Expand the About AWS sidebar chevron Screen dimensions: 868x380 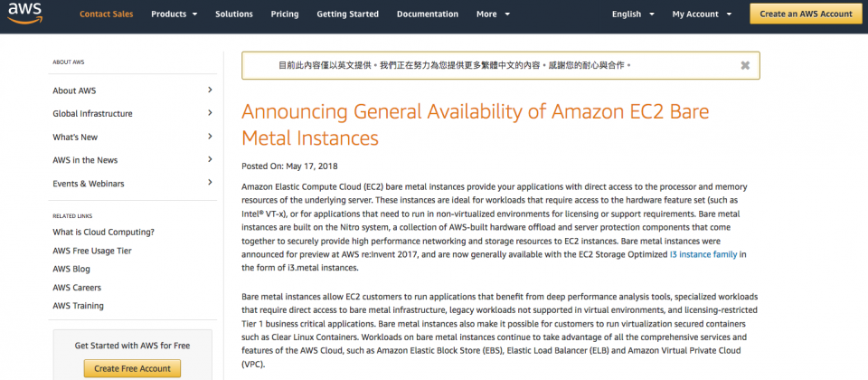point(210,90)
